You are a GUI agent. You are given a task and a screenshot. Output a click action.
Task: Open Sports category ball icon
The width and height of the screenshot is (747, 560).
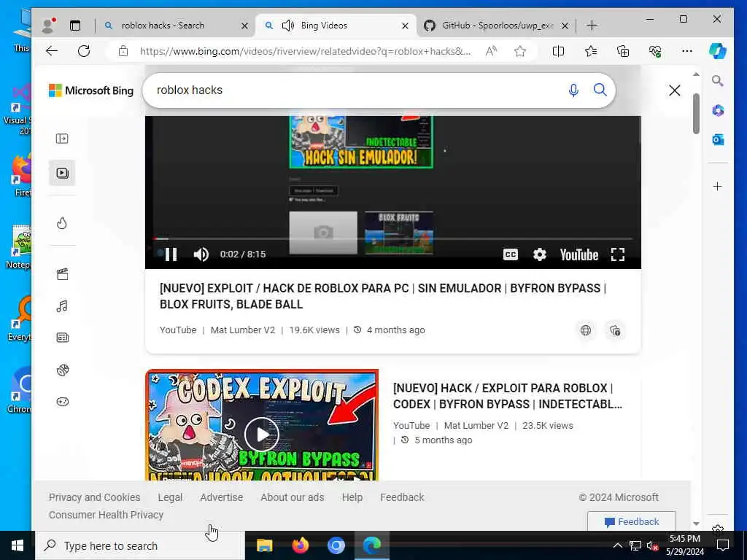pyautogui.click(x=63, y=370)
